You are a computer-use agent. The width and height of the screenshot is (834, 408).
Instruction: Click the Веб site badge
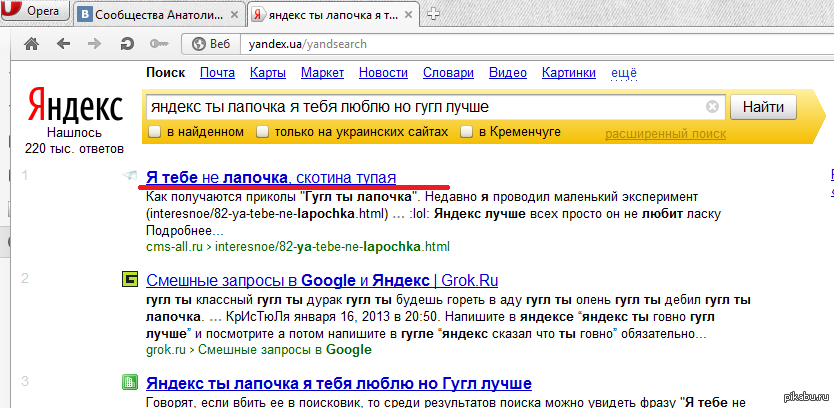click(x=211, y=44)
